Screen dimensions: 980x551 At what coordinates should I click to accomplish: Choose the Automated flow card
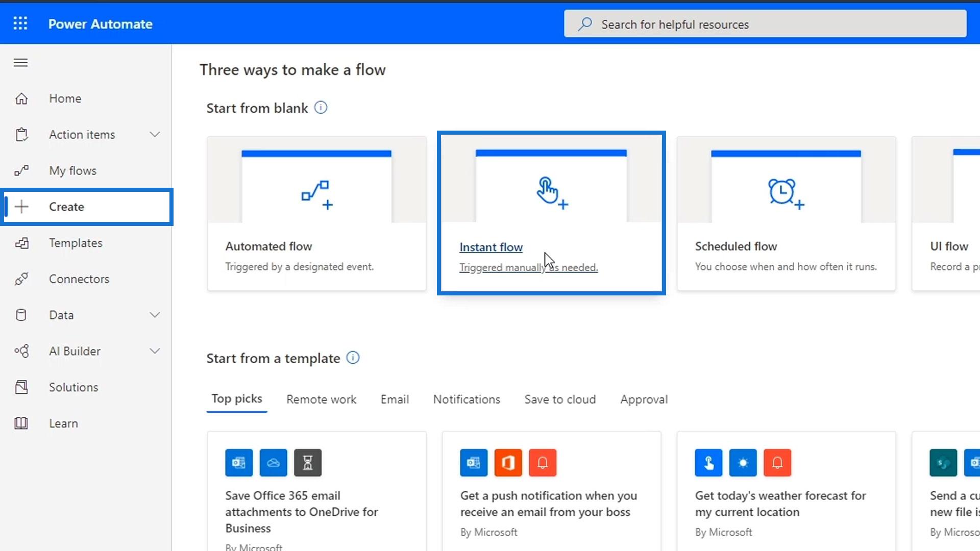[x=316, y=213]
